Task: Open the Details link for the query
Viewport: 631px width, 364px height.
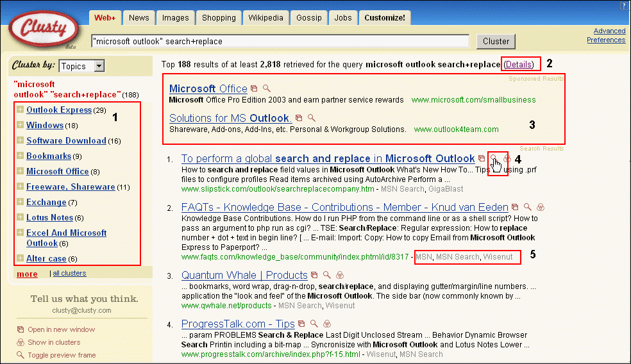Action: coord(519,65)
